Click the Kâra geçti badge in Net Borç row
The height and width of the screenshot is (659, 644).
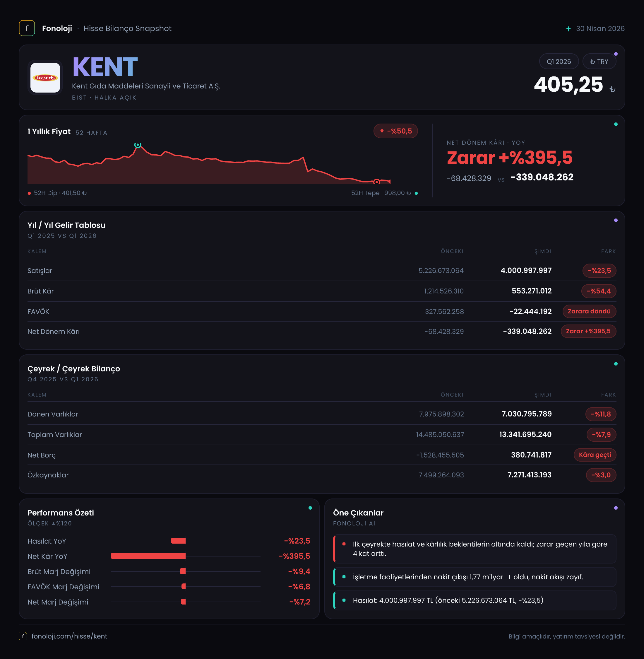tap(595, 455)
